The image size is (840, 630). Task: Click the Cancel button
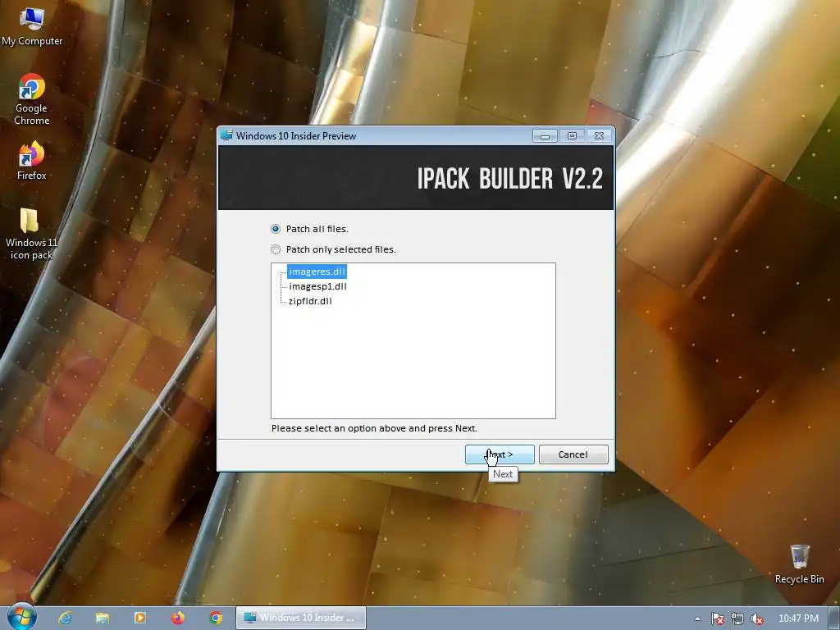[573, 454]
